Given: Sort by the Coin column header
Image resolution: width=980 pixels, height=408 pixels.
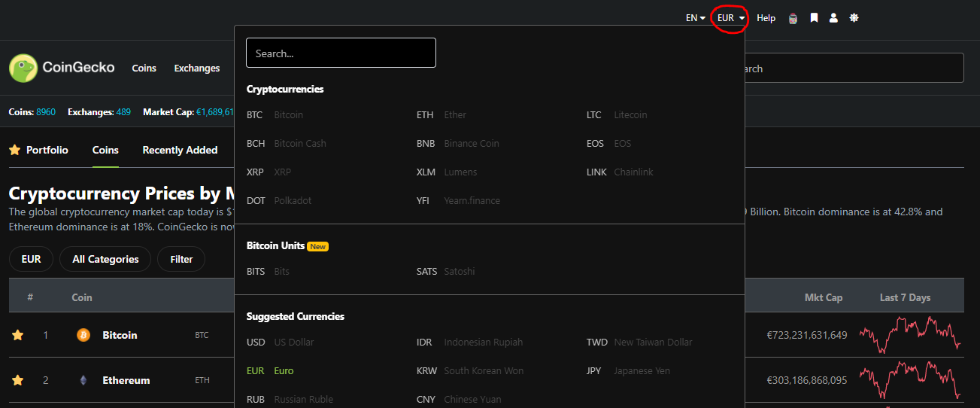Looking at the screenshot, I should (82, 297).
